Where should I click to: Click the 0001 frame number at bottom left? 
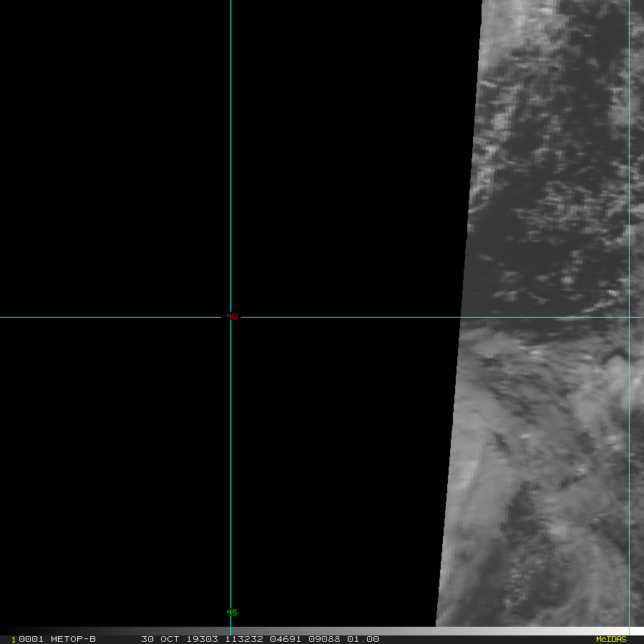coord(29,639)
